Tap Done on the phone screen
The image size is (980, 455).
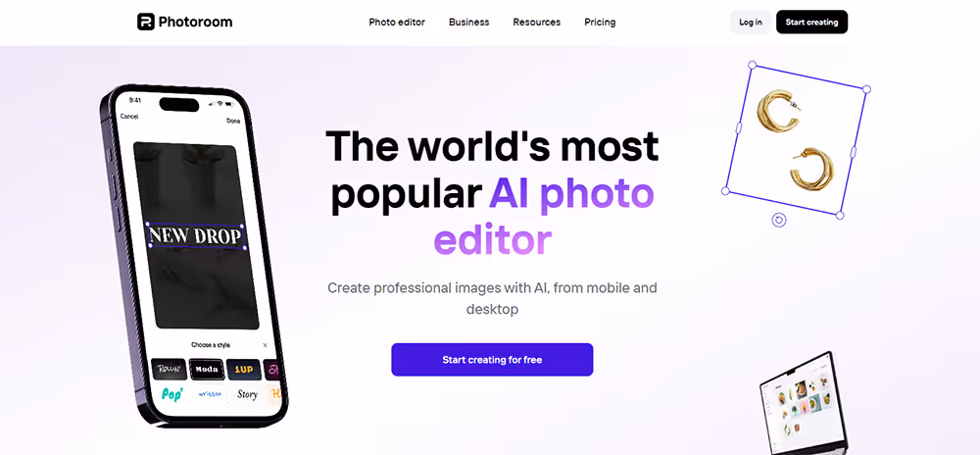233,121
